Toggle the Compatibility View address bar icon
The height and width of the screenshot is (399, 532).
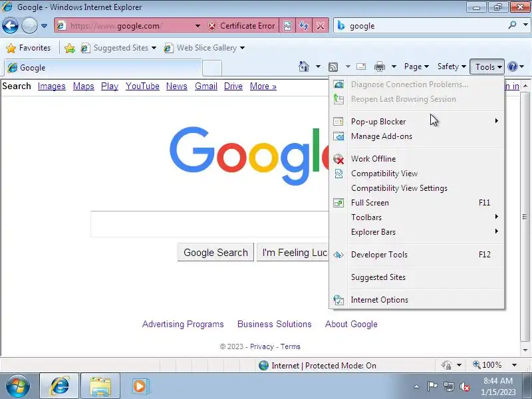(x=287, y=26)
